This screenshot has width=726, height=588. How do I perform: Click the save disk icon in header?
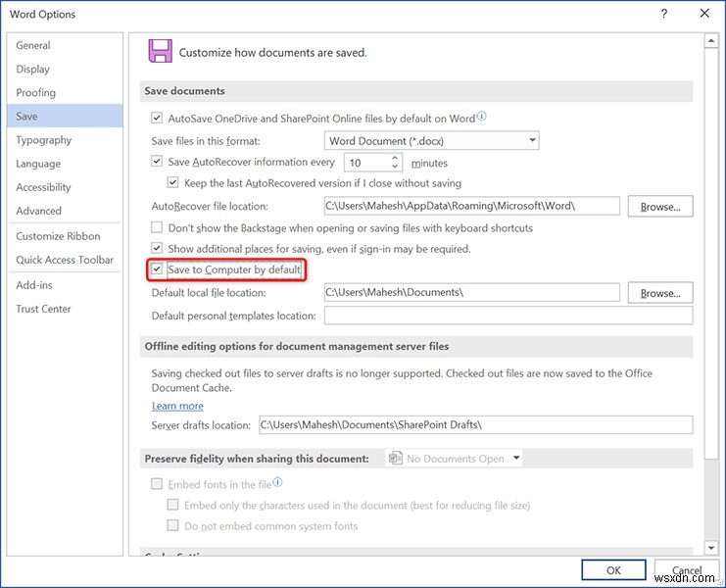point(159,51)
